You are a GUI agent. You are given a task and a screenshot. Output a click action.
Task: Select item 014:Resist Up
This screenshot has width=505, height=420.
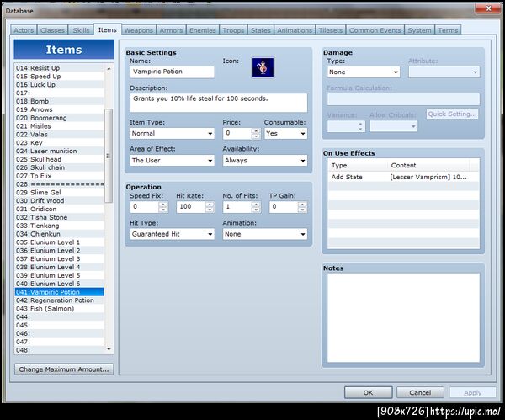60,68
